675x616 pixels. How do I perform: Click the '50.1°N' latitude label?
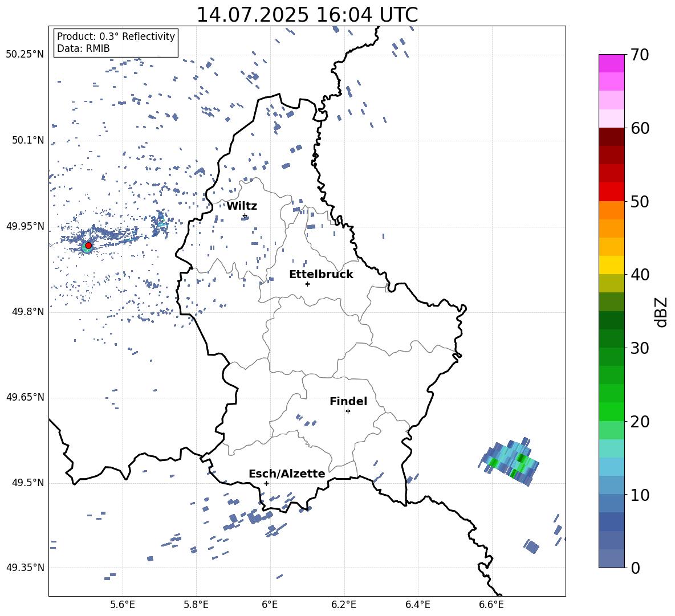click(x=28, y=140)
